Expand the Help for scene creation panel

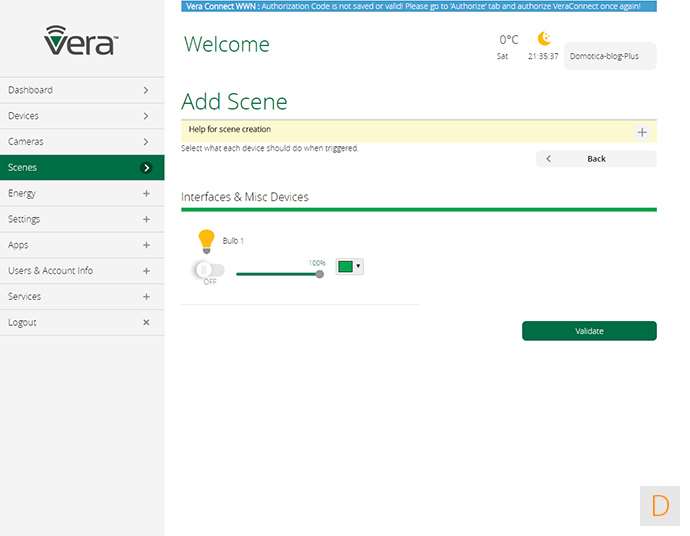[641, 132]
